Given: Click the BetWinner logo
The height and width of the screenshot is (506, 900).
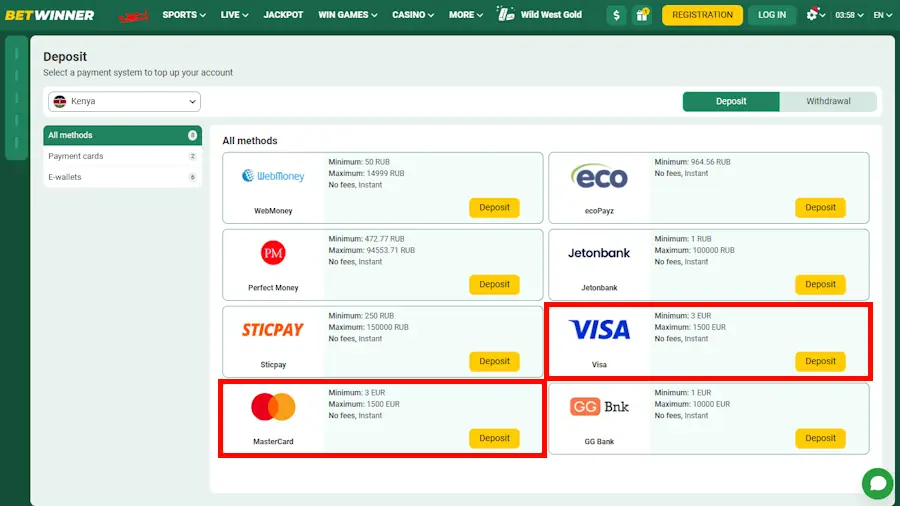Looking at the screenshot, I should (49, 15).
